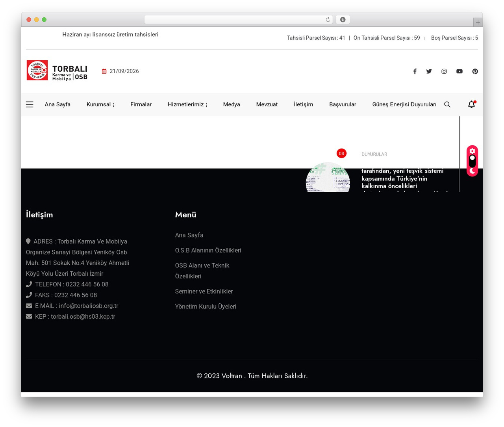
Task: Click the browser address bar
Action: (x=238, y=20)
